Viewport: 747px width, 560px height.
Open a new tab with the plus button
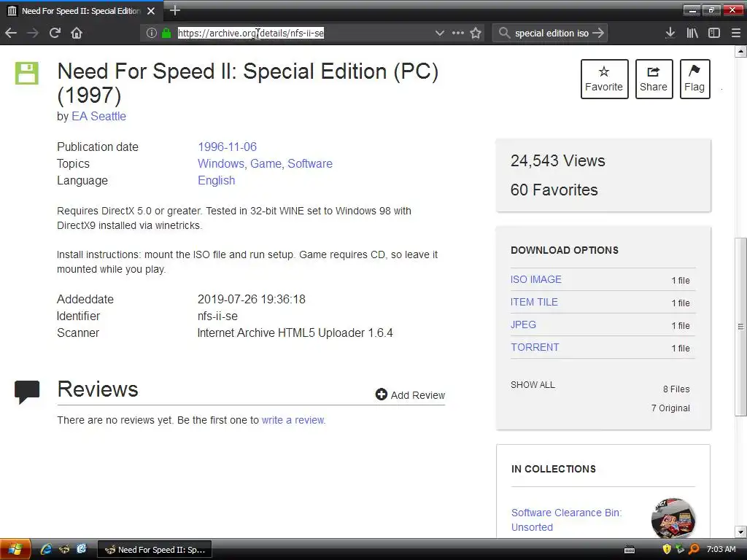tap(175, 10)
